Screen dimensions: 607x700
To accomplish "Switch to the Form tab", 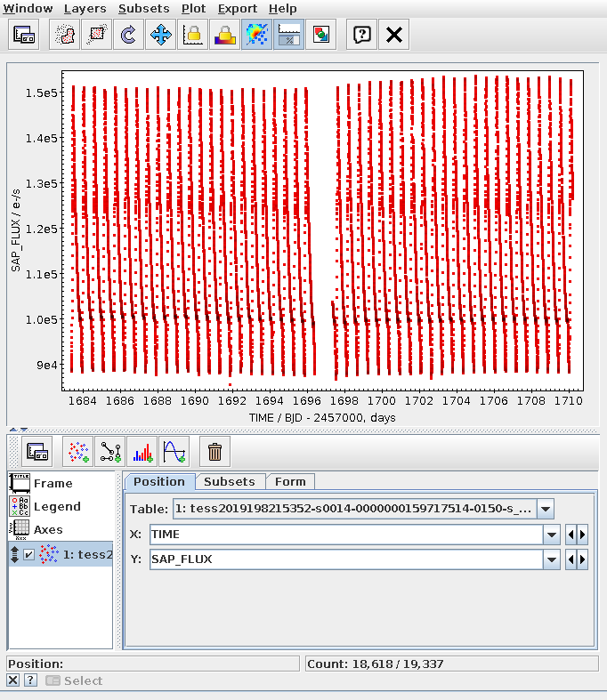I will pyautogui.click(x=290, y=481).
